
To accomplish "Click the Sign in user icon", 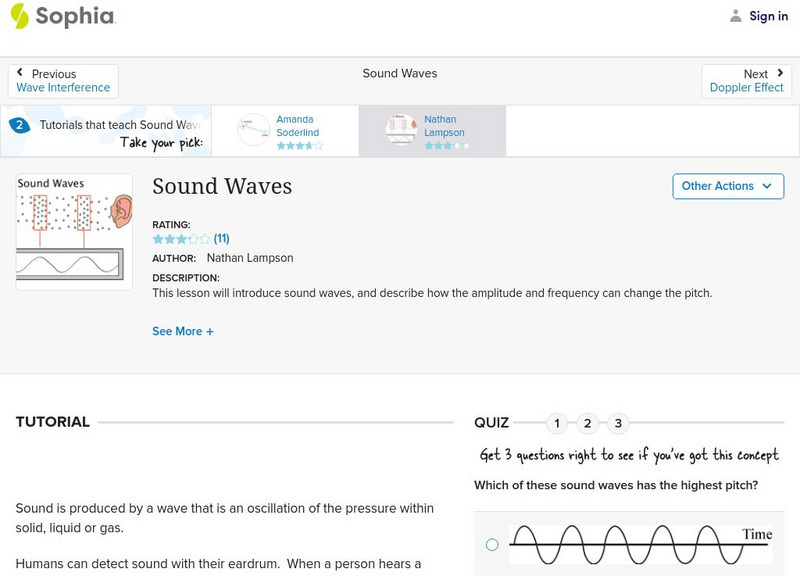I will (736, 16).
